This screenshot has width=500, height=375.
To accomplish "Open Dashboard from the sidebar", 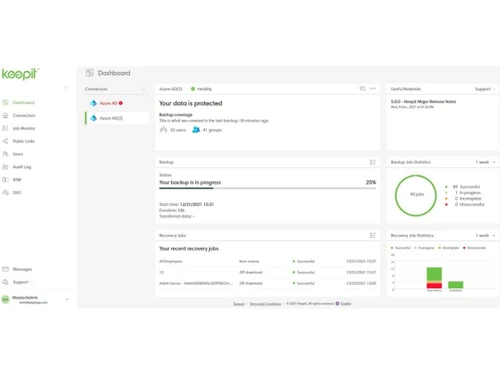I will tap(23, 102).
